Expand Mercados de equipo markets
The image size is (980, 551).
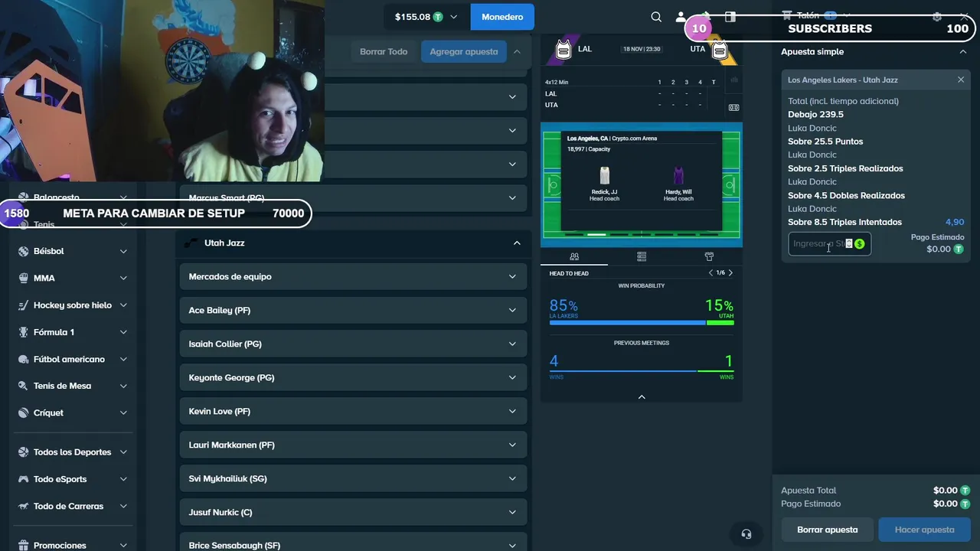pyautogui.click(x=353, y=276)
